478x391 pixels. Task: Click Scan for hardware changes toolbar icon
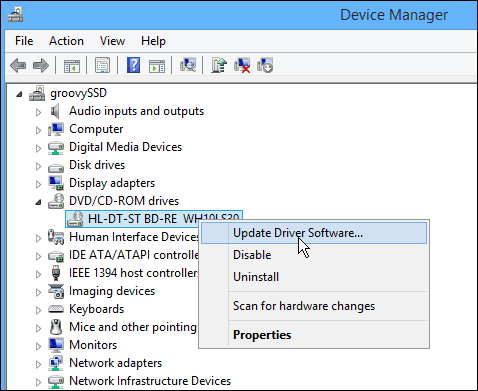click(x=188, y=65)
